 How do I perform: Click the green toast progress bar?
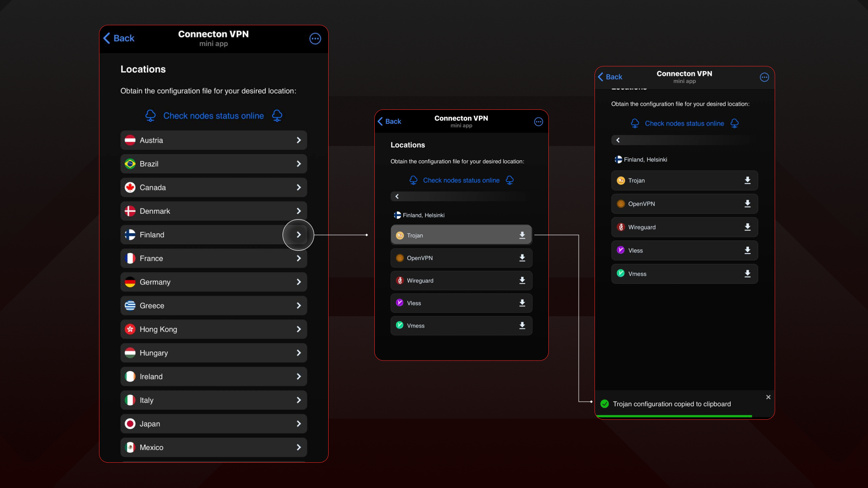(x=674, y=416)
